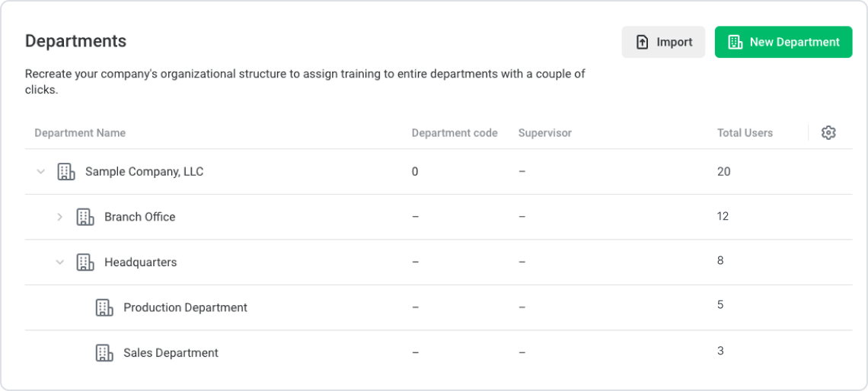The width and height of the screenshot is (868, 391).
Task: Click the Supervisor column header
Action: pyautogui.click(x=545, y=132)
